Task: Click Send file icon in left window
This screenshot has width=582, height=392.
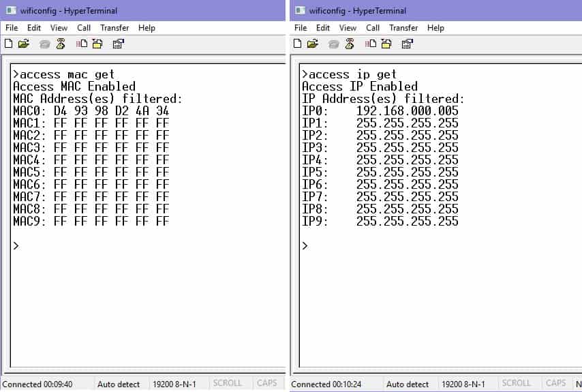Action: 82,44
